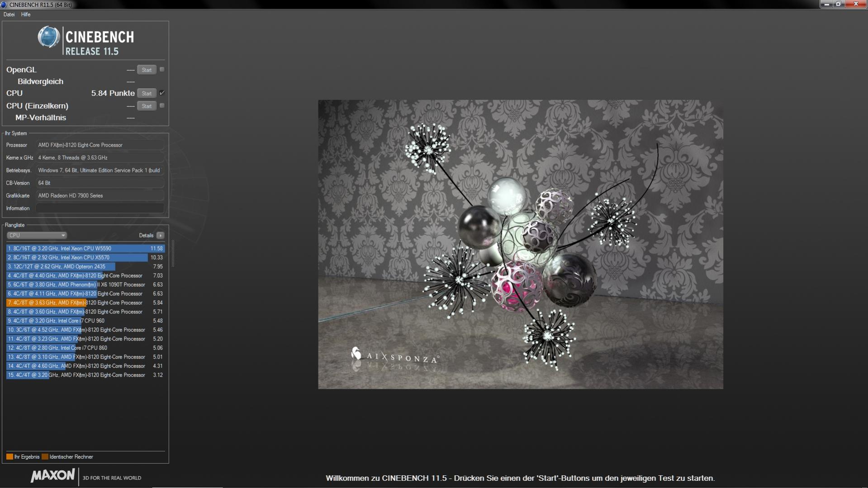Select 4.40 GHz FX-8120 ranking entry

click(x=85, y=275)
